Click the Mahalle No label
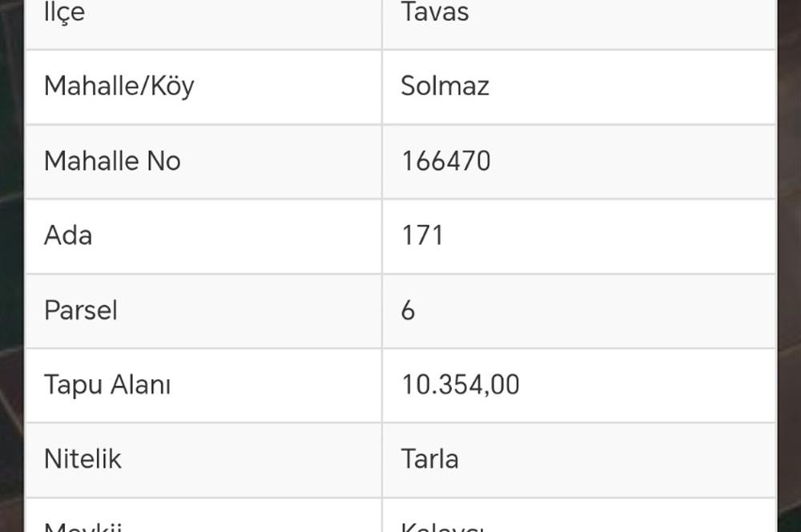The height and width of the screenshot is (532, 801). click(x=112, y=161)
